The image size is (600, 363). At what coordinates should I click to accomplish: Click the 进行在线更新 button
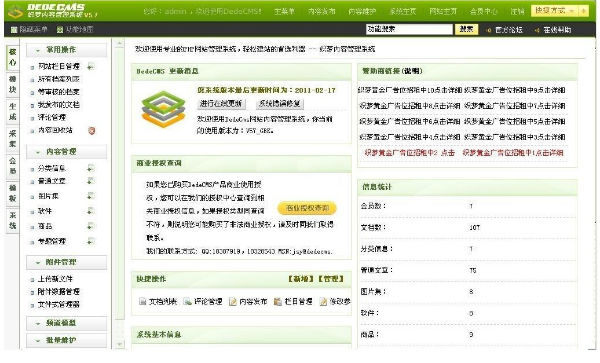222,104
